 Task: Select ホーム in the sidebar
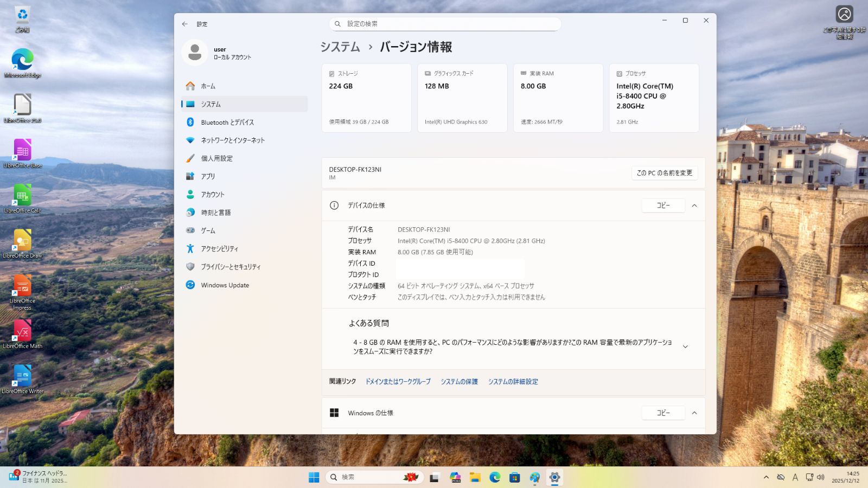(209, 86)
